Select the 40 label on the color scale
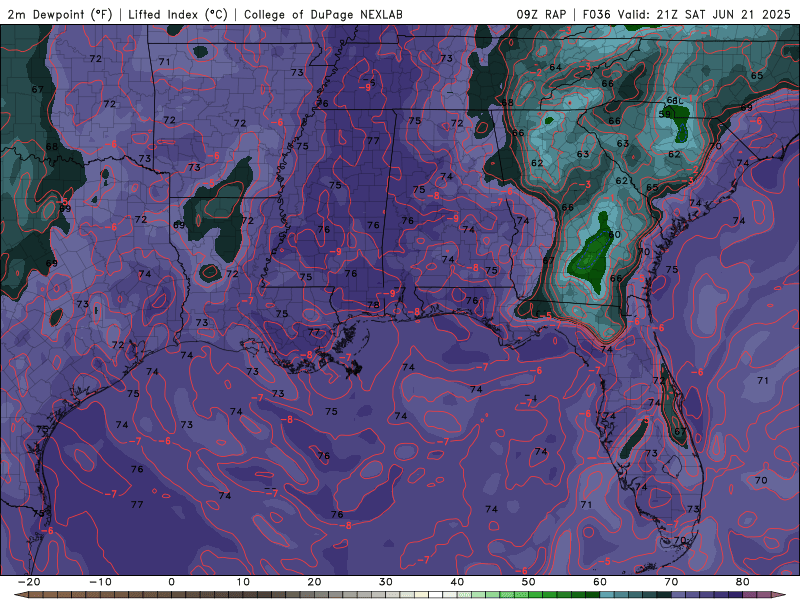The height and width of the screenshot is (600, 800). (x=457, y=582)
